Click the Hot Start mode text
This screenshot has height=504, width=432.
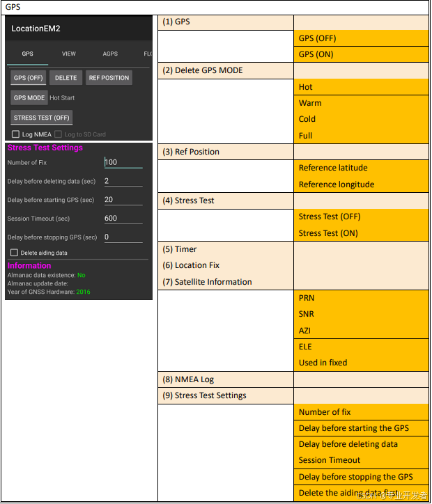point(62,98)
